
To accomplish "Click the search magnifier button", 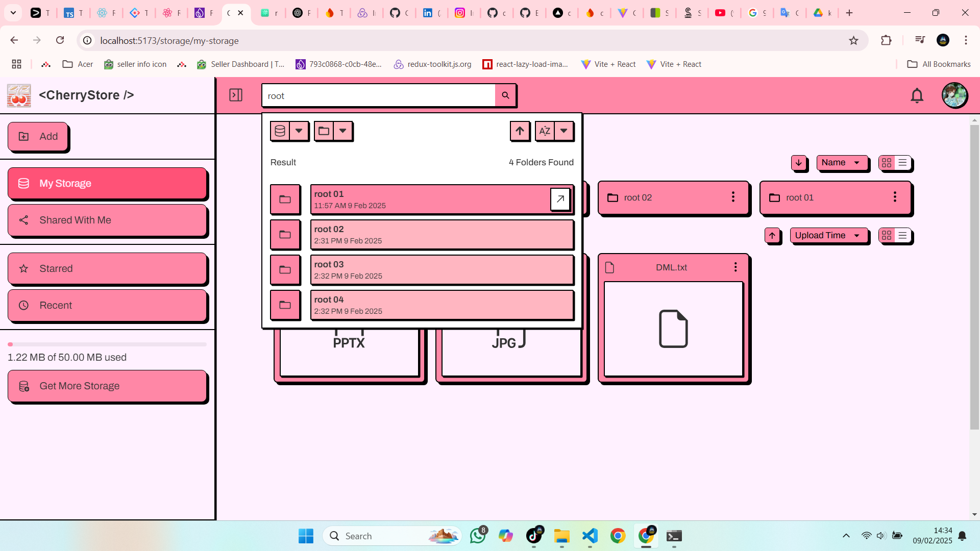I will 505,95.
